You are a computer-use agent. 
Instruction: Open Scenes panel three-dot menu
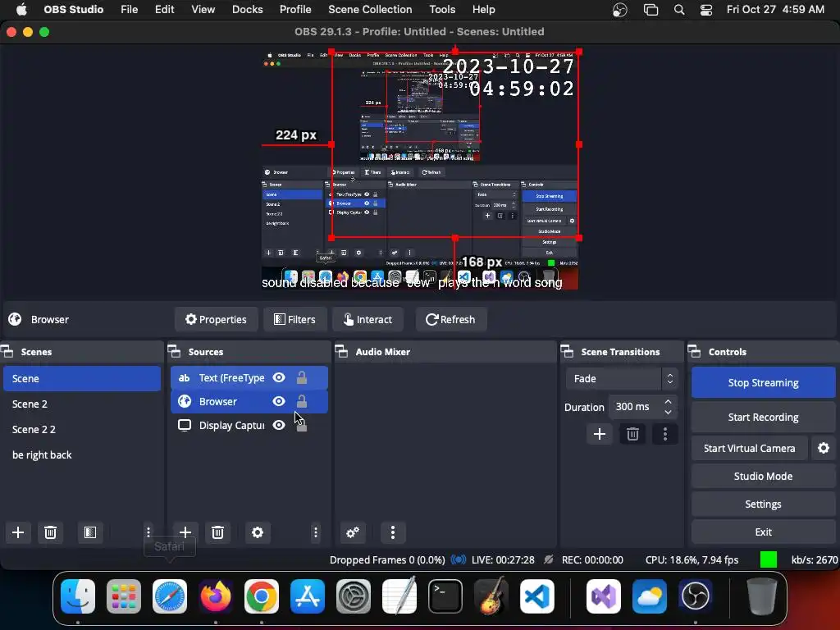point(148,532)
